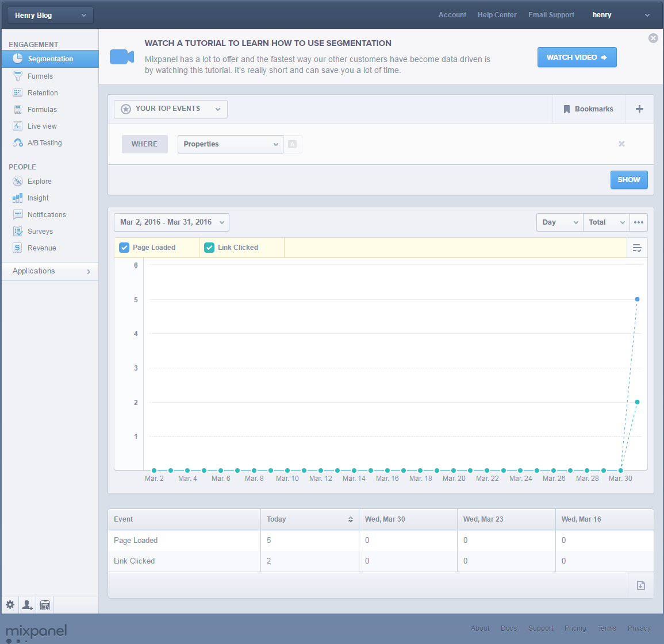Open the Properties dropdown
This screenshot has width=664, height=644.
pos(231,144)
